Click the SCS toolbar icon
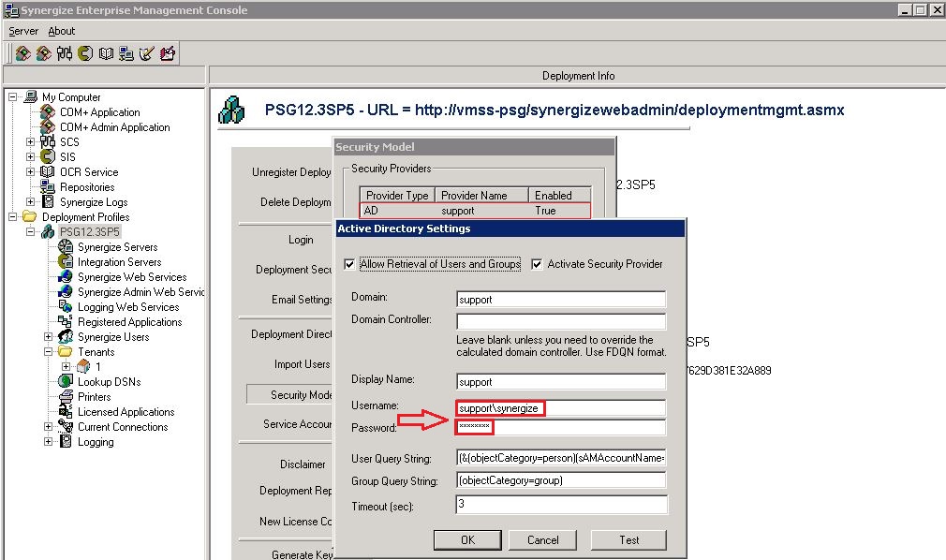Image resolution: width=946 pixels, height=560 pixels. tap(65, 53)
